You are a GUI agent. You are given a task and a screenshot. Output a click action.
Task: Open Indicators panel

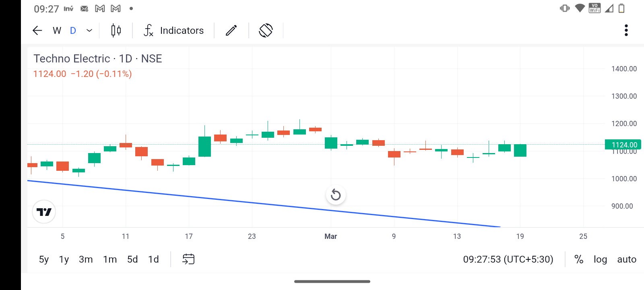coord(174,31)
